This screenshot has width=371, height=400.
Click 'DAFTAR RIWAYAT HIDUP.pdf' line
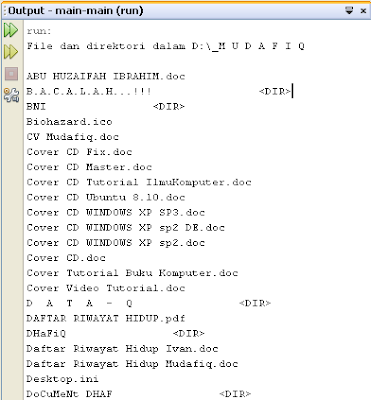(106, 318)
